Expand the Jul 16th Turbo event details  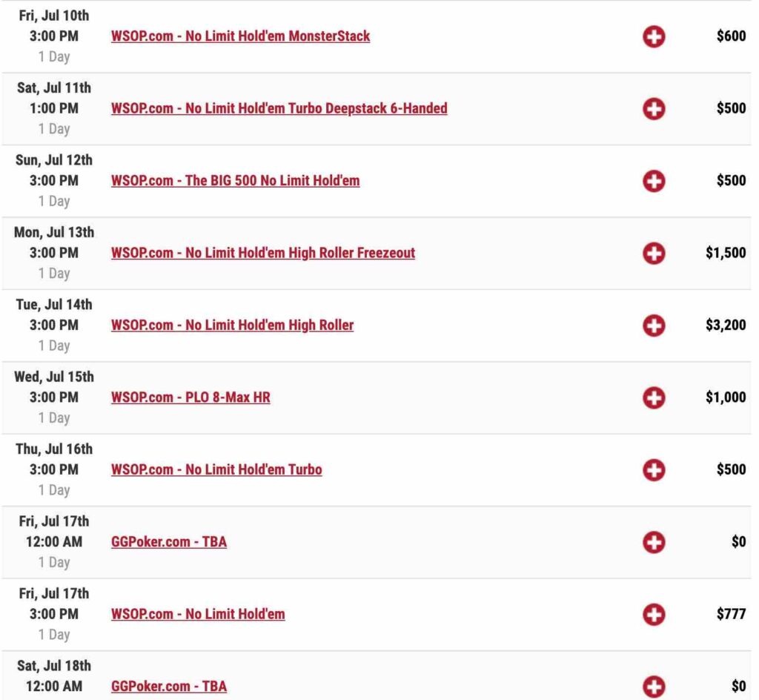pyautogui.click(x=654, y=469)
